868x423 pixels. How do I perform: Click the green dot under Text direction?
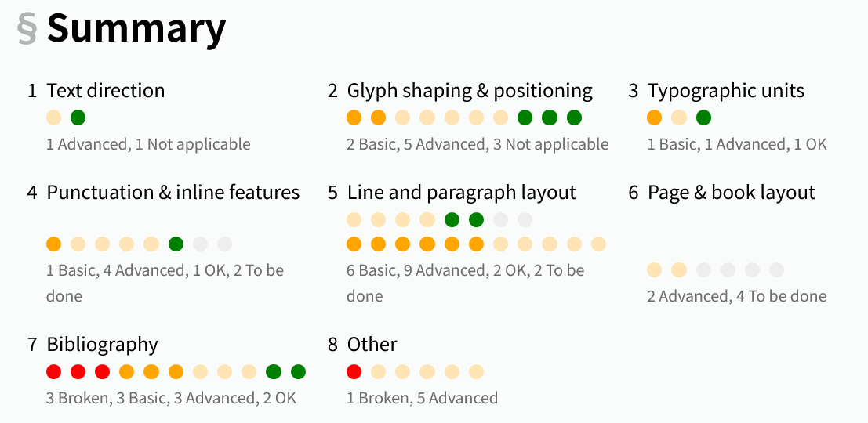pyautogui.click(x=78, y=118)
